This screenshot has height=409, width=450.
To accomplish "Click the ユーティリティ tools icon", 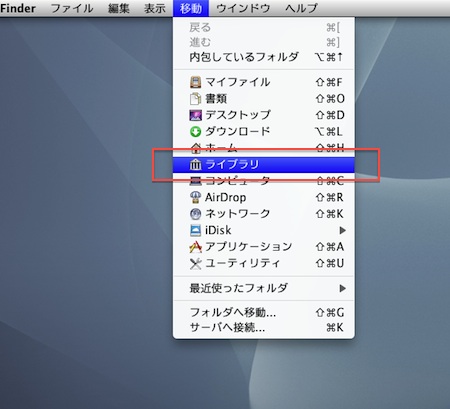I will point(195,264).
